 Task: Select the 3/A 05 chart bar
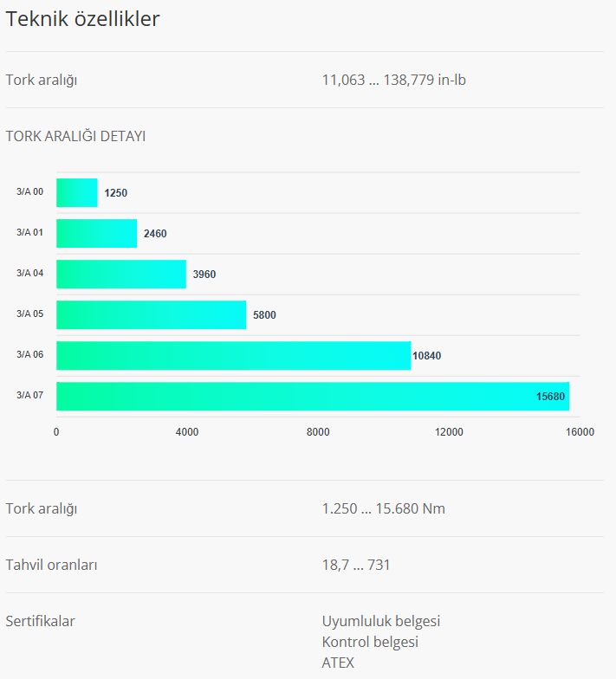click(151, 314)
